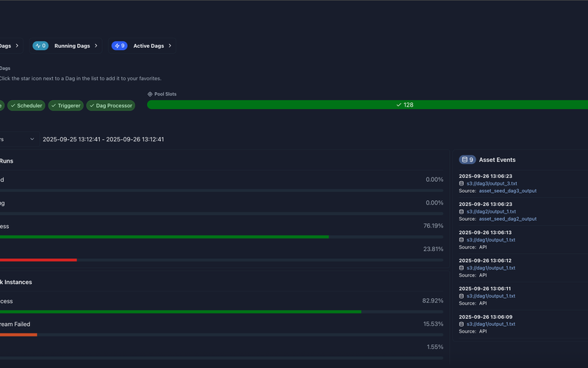Image resolution: width=588 pixels, height=368 pixels.
Task: Click the Pool Slots icon
Action: (x=150, y=94)
